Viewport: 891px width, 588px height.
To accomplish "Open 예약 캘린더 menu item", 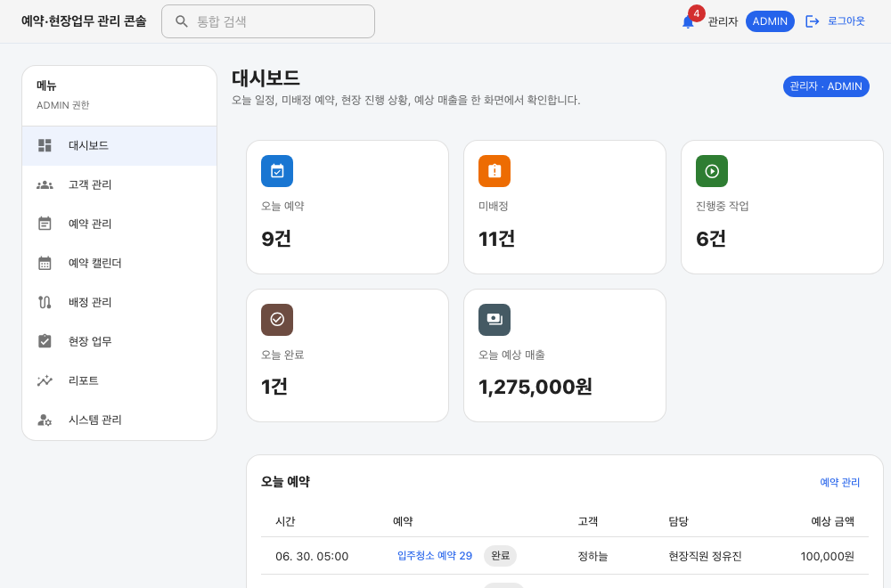I will 119,263.
